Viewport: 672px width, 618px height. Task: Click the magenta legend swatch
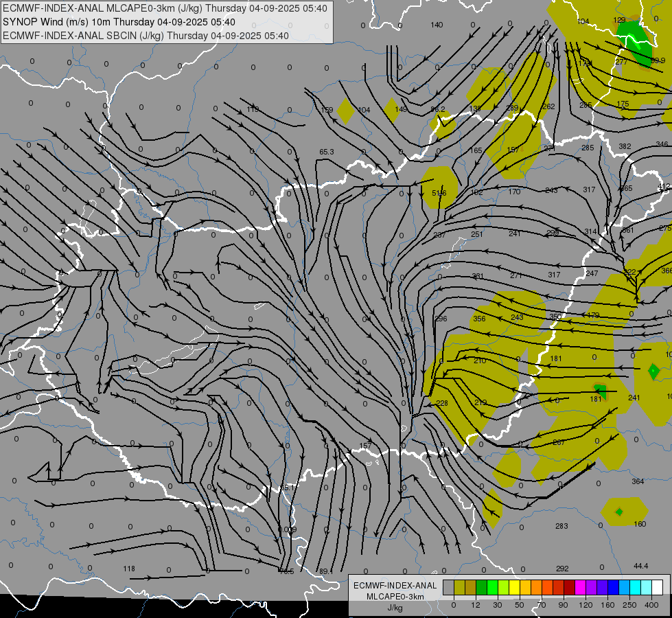(x=581, y=588)
